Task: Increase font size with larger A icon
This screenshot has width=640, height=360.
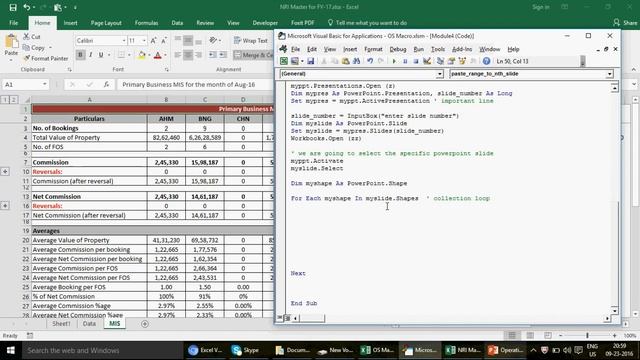Action: [x=153, y=40]
